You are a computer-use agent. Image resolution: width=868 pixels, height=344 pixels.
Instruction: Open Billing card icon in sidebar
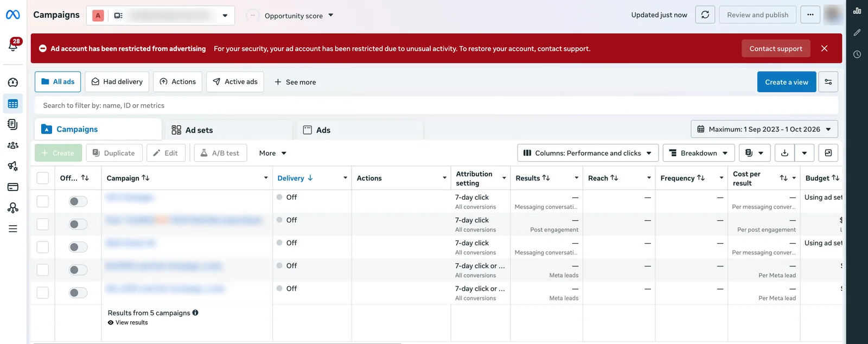pyautogui.click(x=13, y=187)
